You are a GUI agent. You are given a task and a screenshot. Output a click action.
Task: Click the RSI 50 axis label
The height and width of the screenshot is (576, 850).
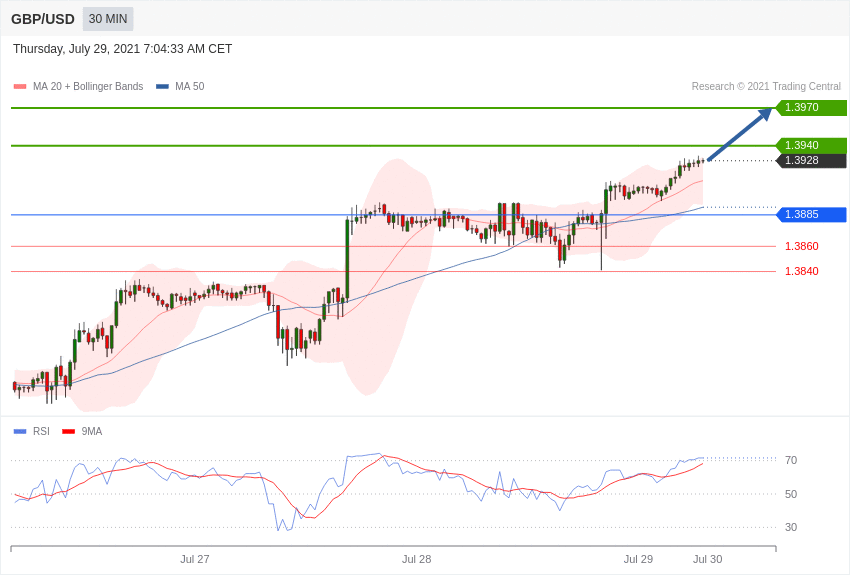[791, 494]
